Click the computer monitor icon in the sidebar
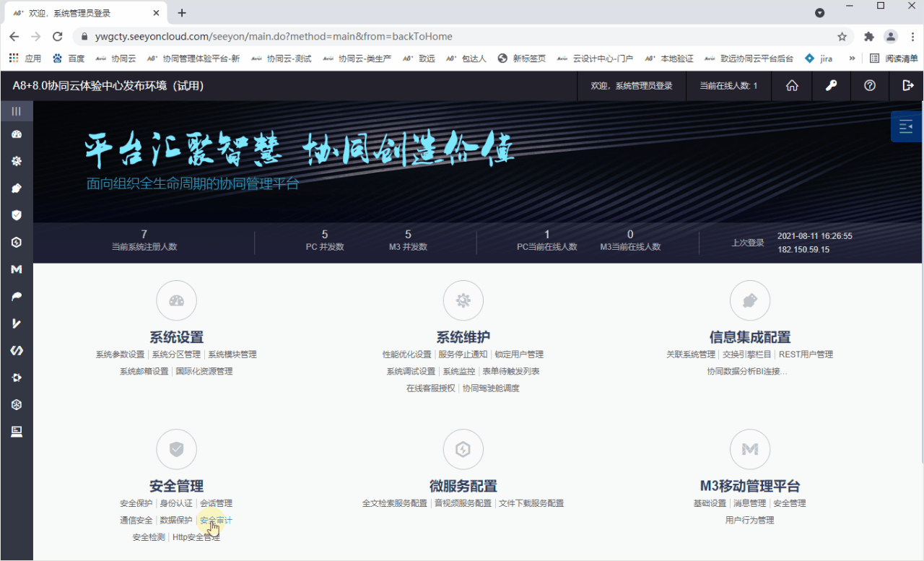This screenshot has width=924, height=561. [16, 432]
